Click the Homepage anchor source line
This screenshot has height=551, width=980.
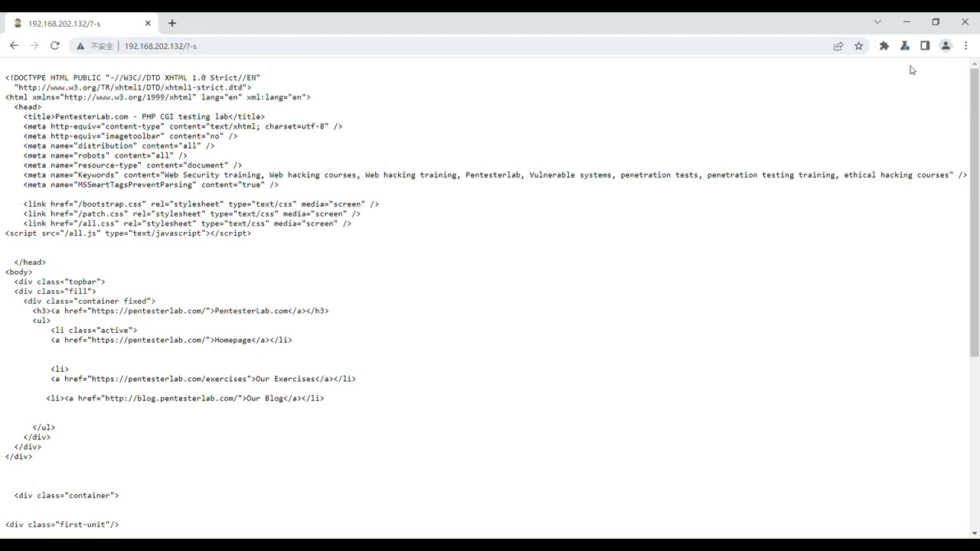tap(171, 341)
